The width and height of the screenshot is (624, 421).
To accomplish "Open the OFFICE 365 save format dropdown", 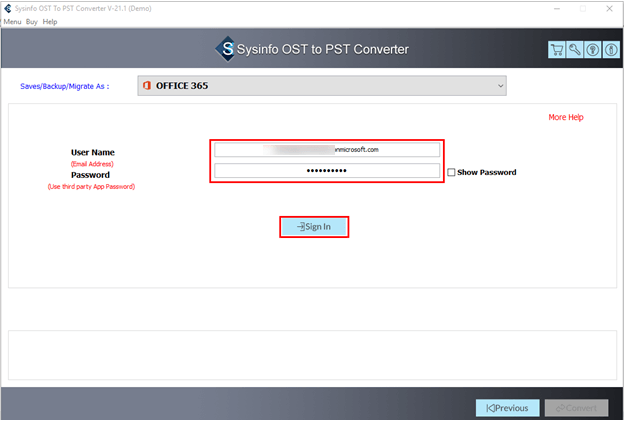I will point(322,86).
